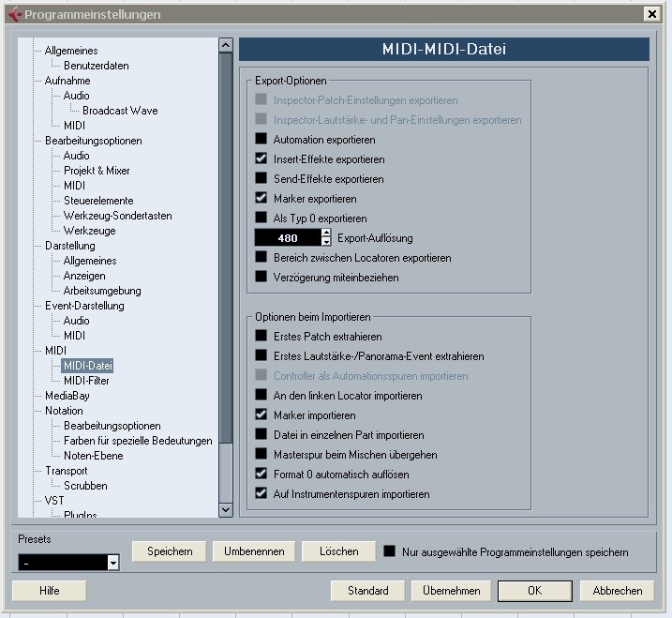Check Nur ausgewählte Programmeinstellungen speichern
This screenshot has height=618, width=672.
coord(389,551)
